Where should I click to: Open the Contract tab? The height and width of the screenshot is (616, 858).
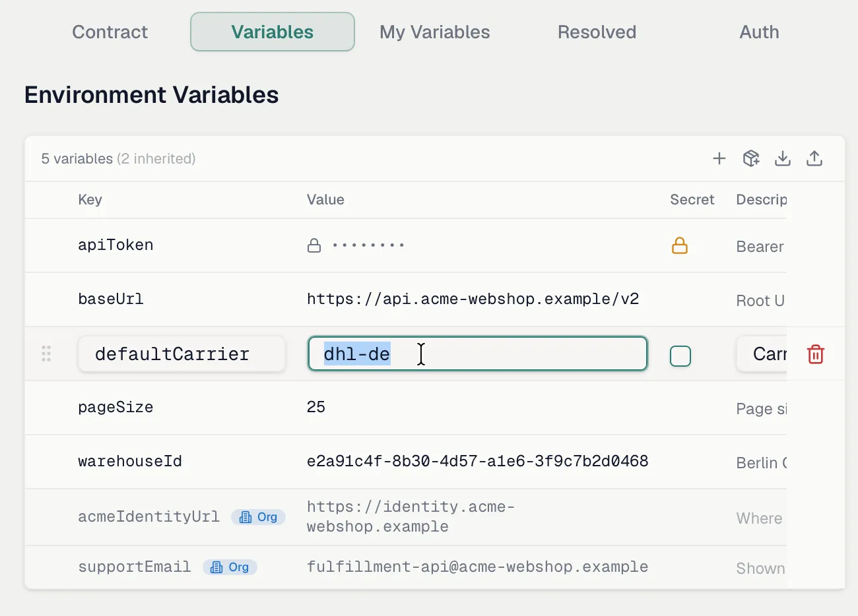click(x=110, y=32)
